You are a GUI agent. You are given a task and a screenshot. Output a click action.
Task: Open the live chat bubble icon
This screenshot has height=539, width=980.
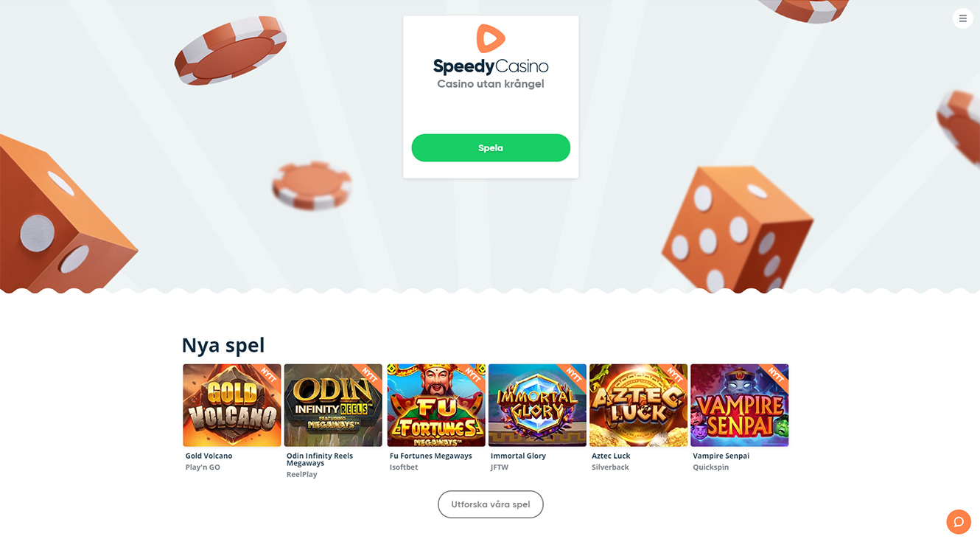pos(959,522)
